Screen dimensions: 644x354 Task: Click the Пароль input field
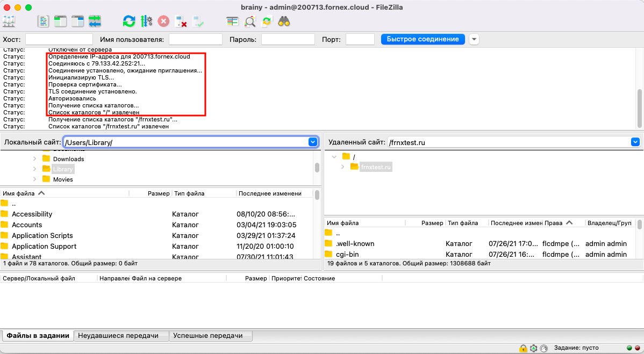tap(288, 39)
